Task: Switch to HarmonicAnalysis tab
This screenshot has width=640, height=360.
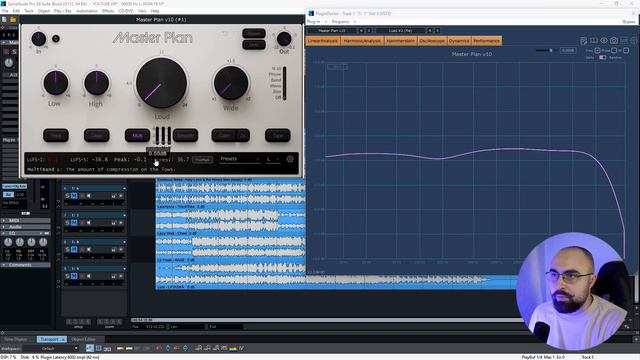Action: pos(362,41)
